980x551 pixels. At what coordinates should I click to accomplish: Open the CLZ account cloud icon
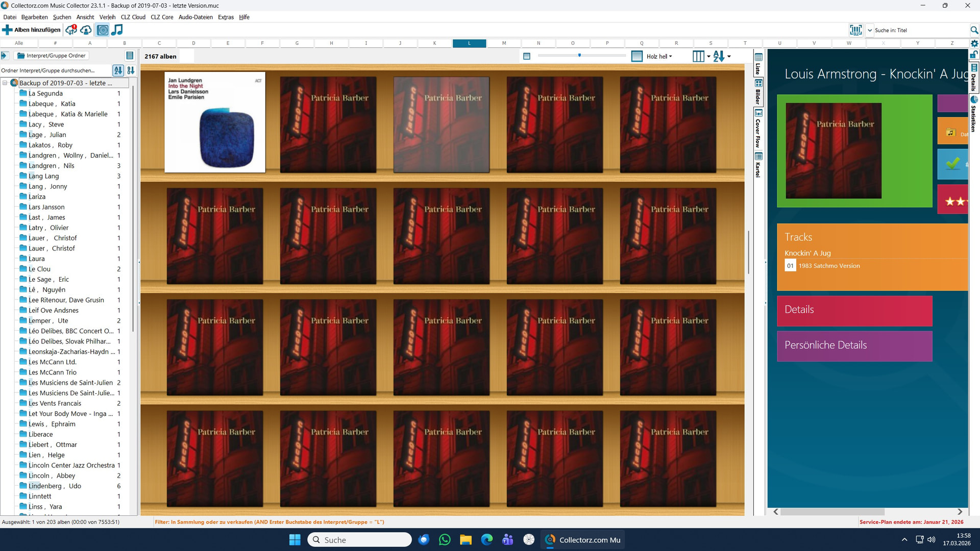86,30
